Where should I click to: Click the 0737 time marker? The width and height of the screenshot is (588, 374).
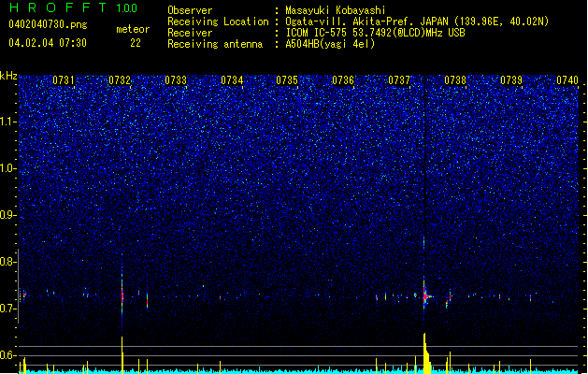pos(399,80)
